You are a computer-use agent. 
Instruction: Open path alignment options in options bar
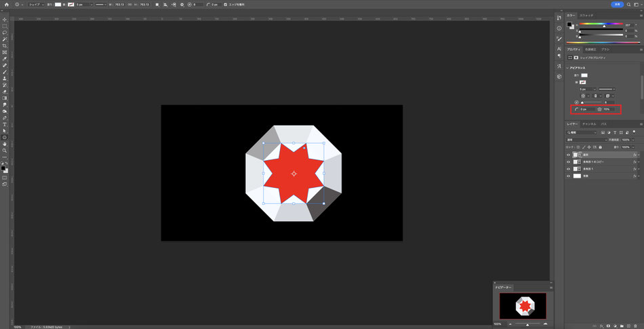coord(165,5)
